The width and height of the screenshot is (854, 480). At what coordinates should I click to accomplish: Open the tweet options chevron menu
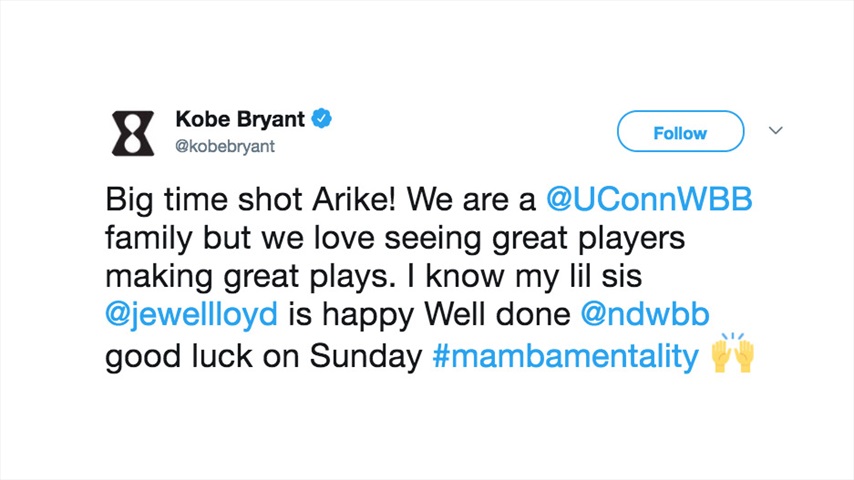click(x=775, y=131)
